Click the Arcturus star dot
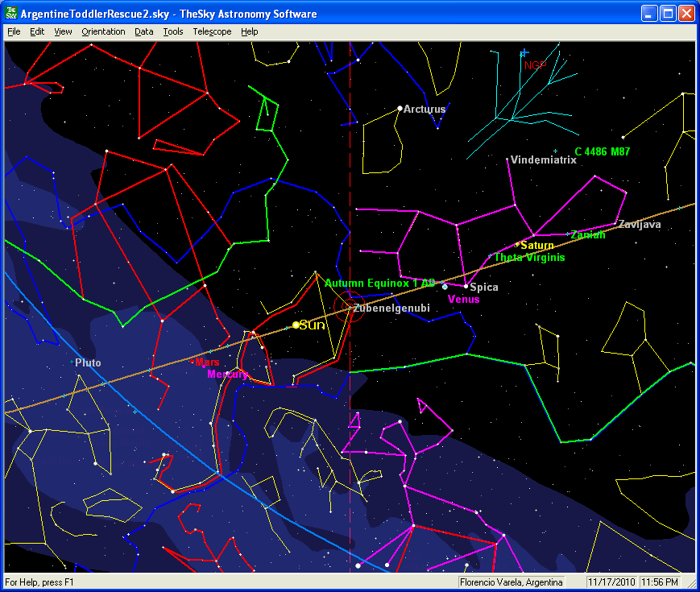The height and width of the screenshot is (592, 700). coord(400,108)
